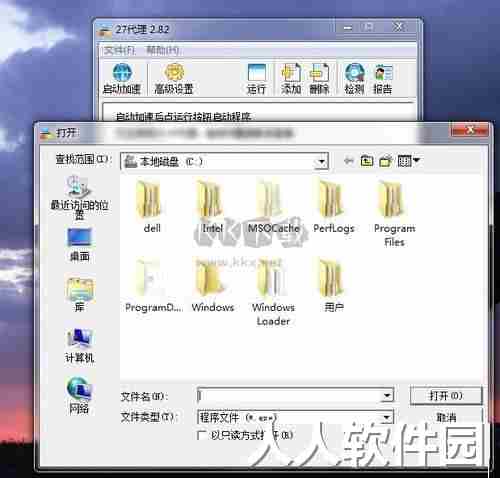Screen dimensions: 500x478
Task: Select the ProgramD... folder
Action: pos(153,285)
